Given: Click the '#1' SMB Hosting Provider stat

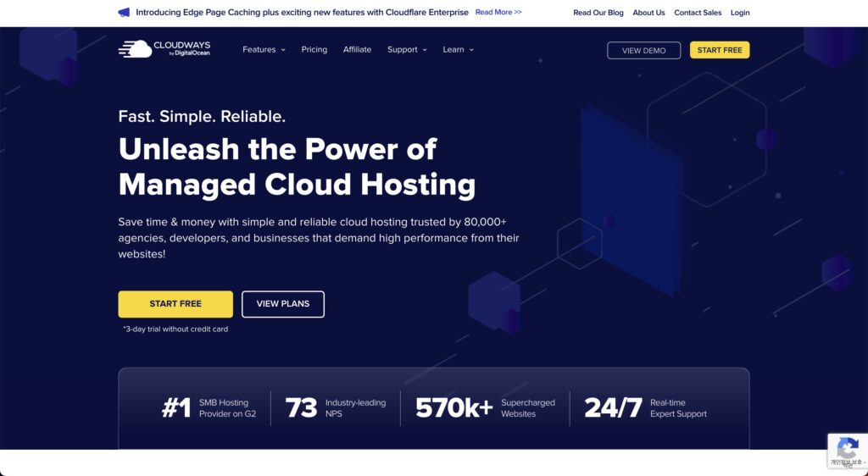Looking at the screenshot, I should tap(209, 408).
